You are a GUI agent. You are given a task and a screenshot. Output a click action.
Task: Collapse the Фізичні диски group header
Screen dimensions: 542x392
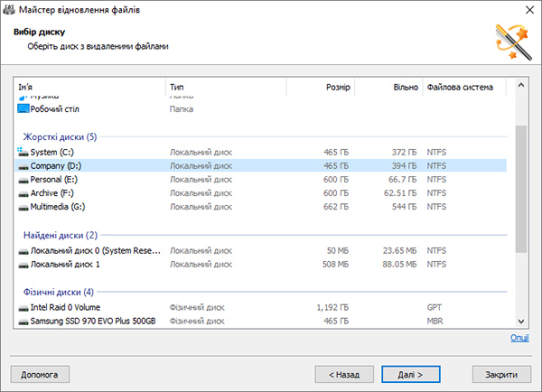59,292
